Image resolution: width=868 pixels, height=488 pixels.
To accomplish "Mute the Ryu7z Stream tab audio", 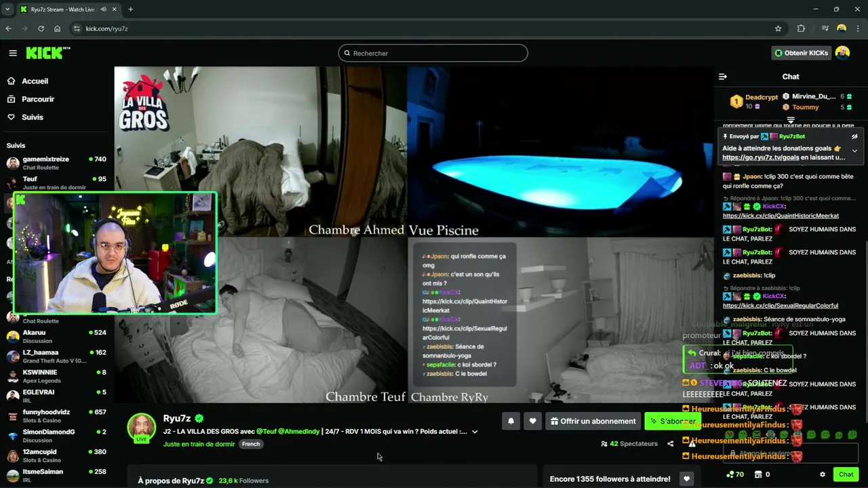I will pos(103,9).
